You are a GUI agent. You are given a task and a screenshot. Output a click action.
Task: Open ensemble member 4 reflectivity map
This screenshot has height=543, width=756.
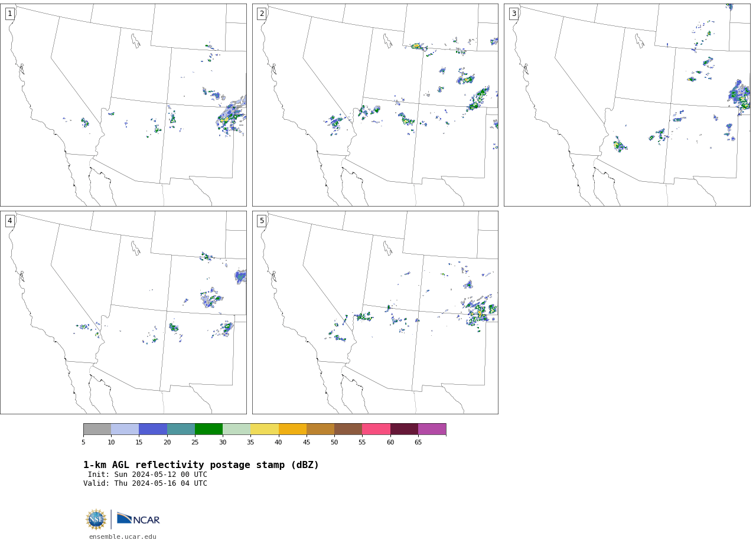(x=123, y=312)
